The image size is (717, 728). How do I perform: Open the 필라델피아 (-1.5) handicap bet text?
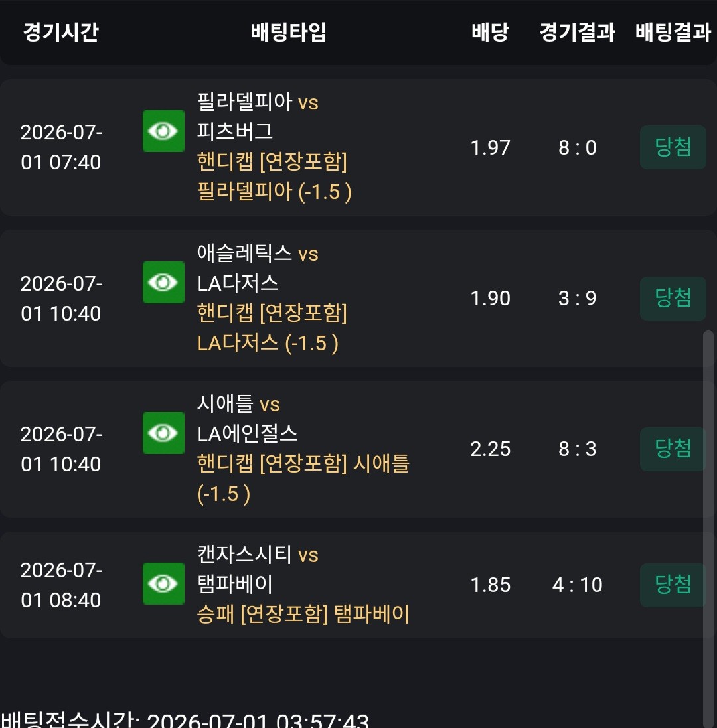click(274, 191)
